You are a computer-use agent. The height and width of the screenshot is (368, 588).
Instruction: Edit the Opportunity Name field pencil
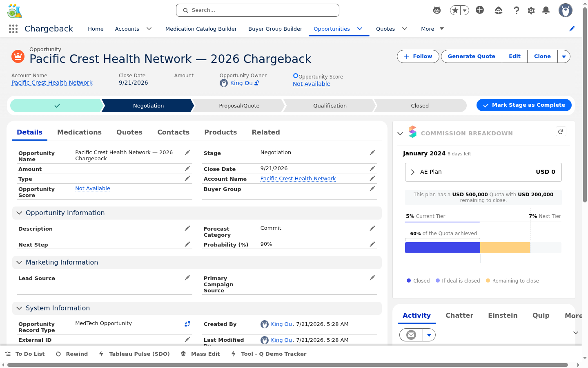[x=187, y=153]
